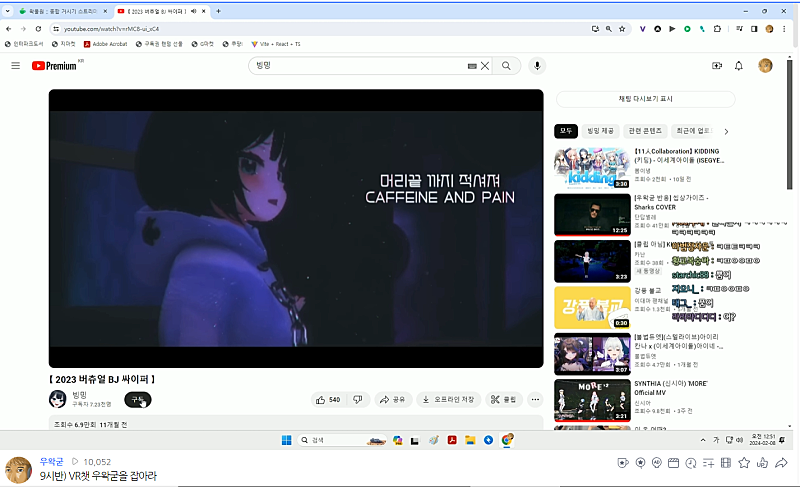Open Chrome media control icon
The image size is (800, 487).
tap(739, 29)
